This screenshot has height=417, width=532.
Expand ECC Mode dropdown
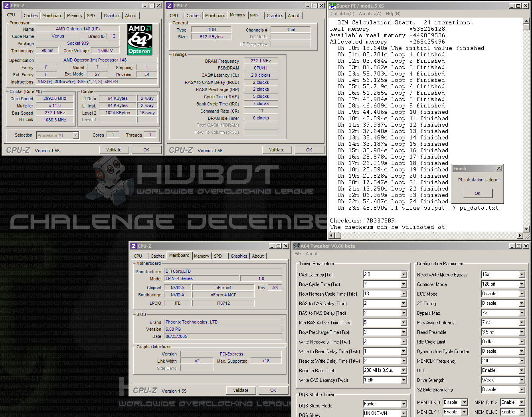tap(522, 294)
